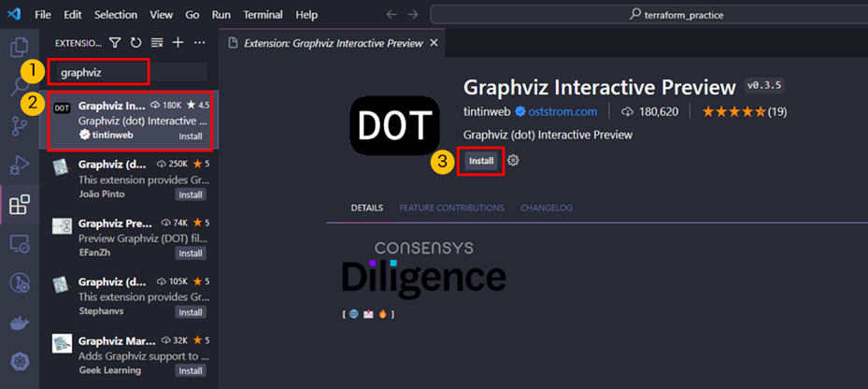
Task: Open the Run menu
Action: 221,15
